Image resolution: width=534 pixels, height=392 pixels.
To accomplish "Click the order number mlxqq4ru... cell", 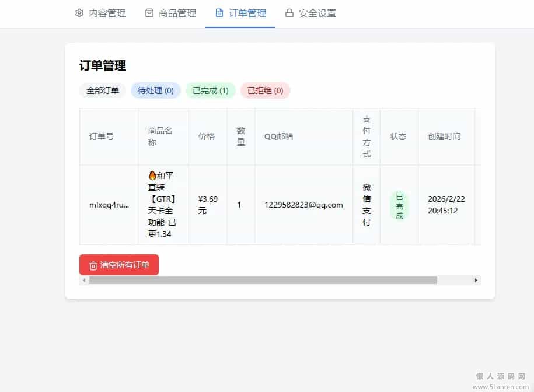I will (x=109, y=205).
